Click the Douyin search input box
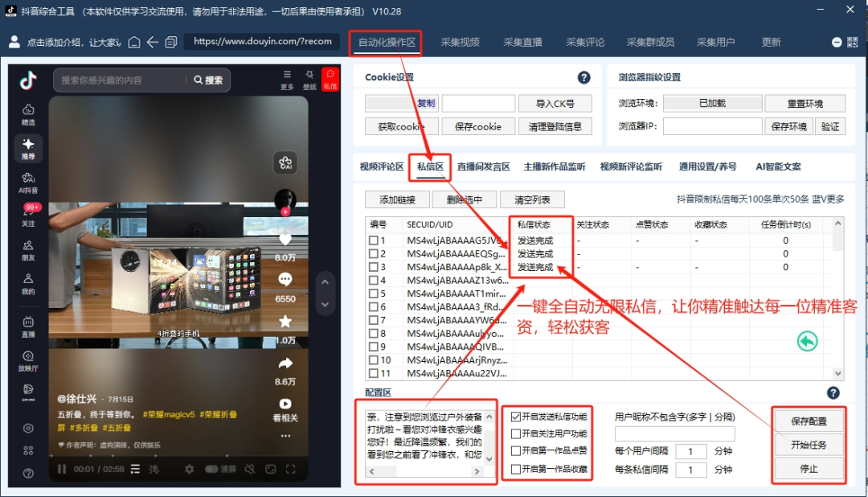This screenshot has height=497, width=868. pos(121,80)
